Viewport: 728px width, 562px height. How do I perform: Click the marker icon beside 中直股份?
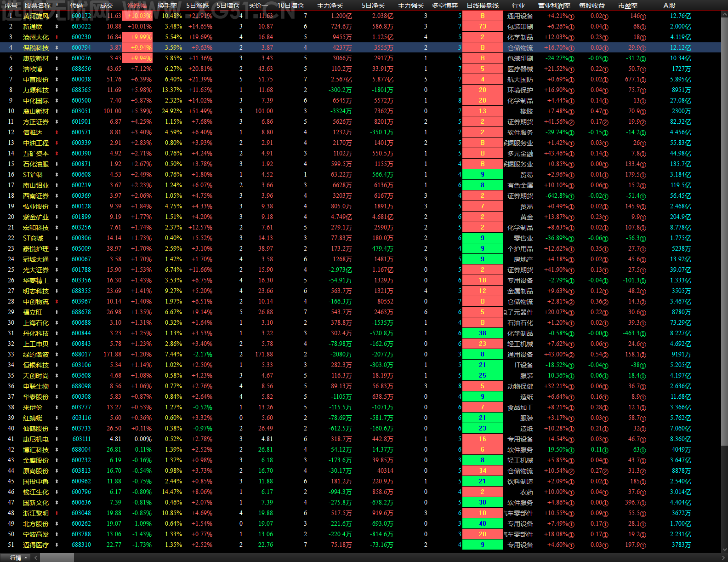pyautogui.click(x=57, y=80)
